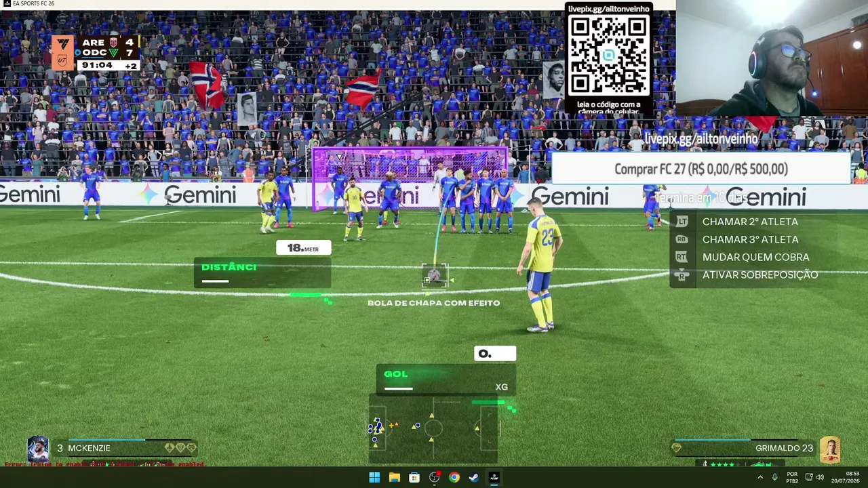Click the ARE team crest on scoreboard
The image size is (868, 488).
113,42
